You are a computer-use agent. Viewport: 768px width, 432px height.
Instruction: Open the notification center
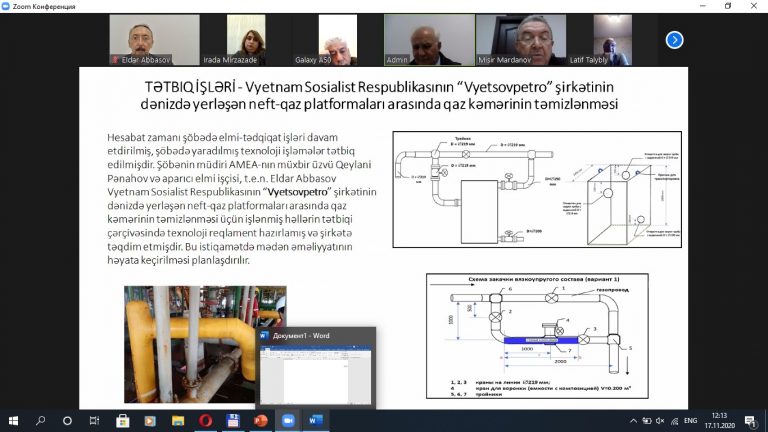[x=750, y=420]
